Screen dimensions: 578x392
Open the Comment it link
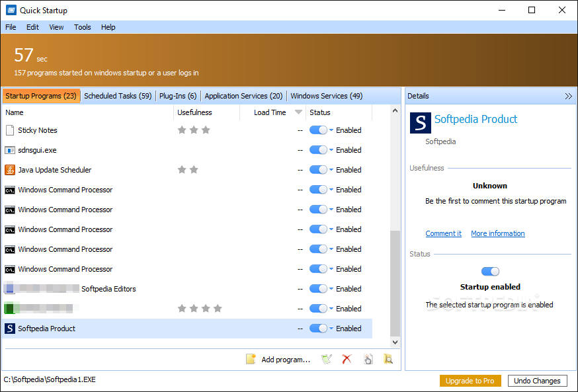pyautogui.click(x=444, y=233)
